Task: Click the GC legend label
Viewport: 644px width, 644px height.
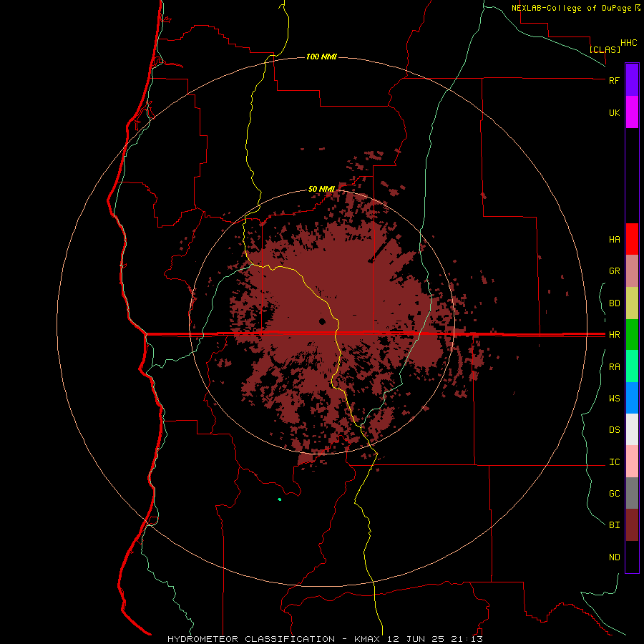Action: [614, 494]
